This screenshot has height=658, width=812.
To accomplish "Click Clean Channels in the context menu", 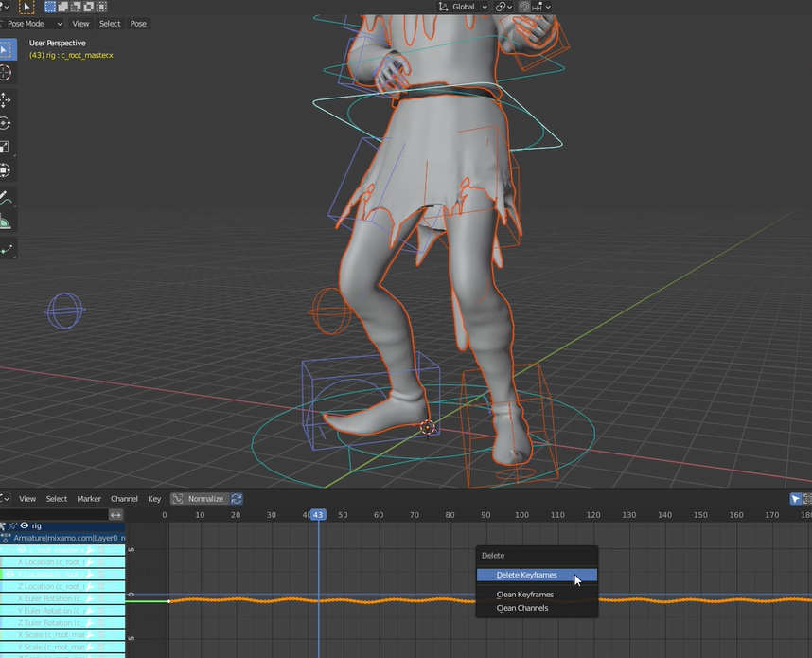I will point(524,607).
